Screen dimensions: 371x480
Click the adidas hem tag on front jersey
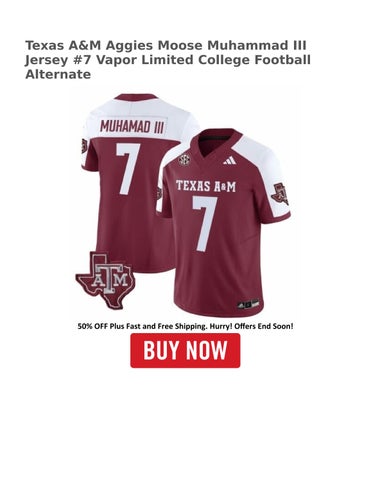click(248, 304)
